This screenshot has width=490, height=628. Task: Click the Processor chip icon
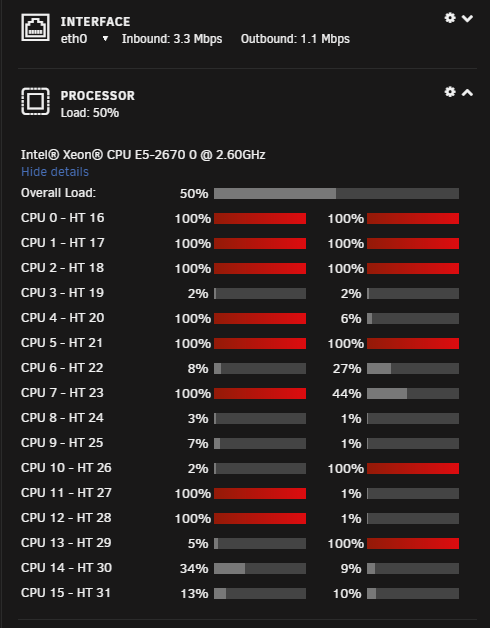click(x=35, y=101)
